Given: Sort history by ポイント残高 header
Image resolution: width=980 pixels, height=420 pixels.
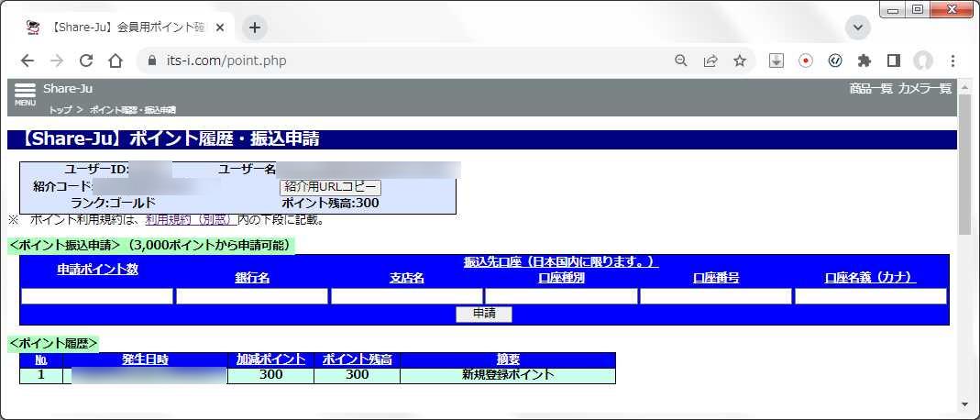Looking at the screenshot, I should [x=357, y=360].
